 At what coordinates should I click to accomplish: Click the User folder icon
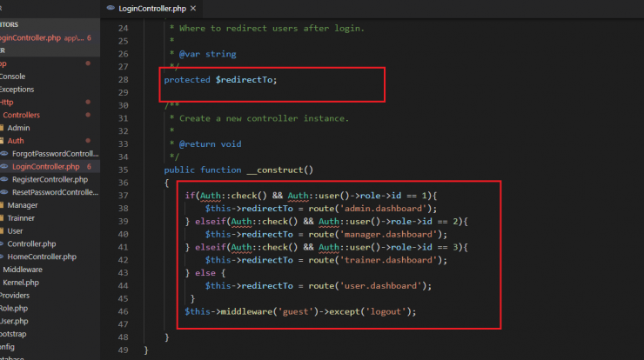pos(2,231)
